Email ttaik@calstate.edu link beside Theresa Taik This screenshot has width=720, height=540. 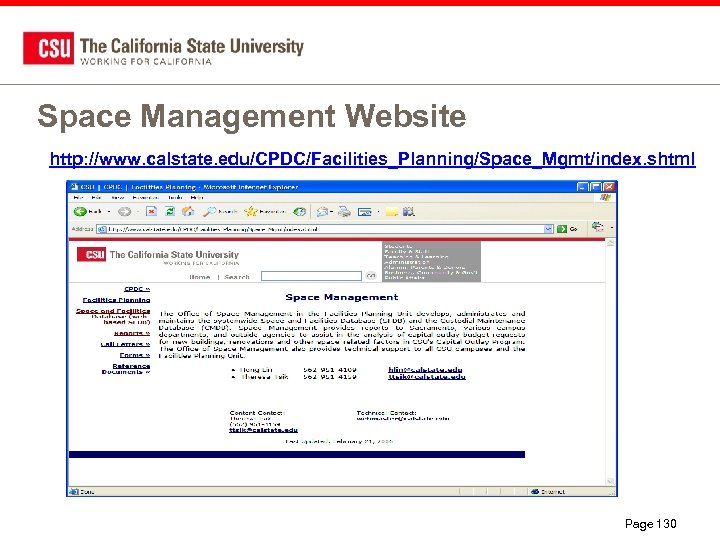coord(427,377)
